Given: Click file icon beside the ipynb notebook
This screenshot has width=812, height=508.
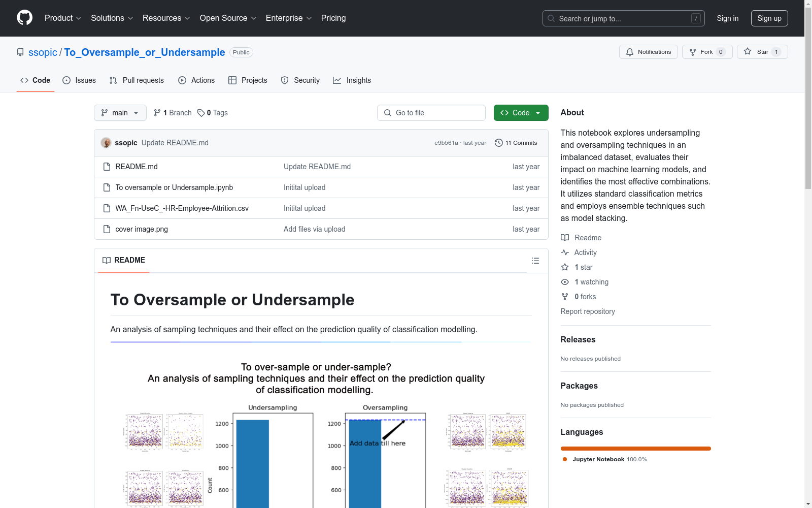Looking at the screenshot, I should [107, 187].
